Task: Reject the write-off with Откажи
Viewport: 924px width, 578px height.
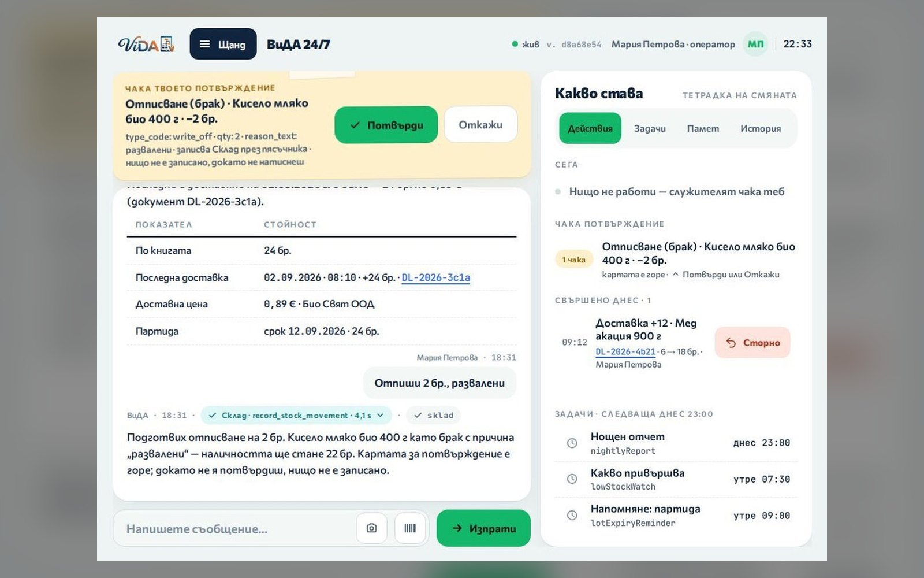Action: click(480, 125)
